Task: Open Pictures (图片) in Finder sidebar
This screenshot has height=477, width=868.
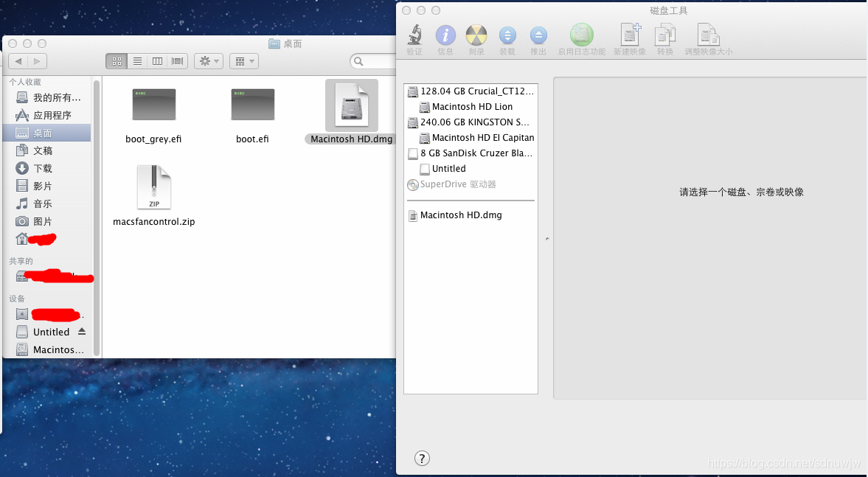Action: tap(48, 222)
